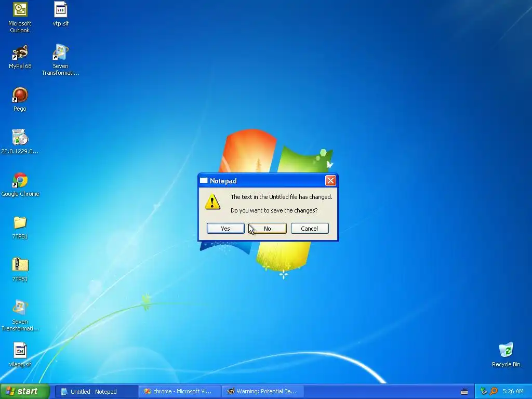Select the Pego desktop shortcut
The height and width of the screenshot is (399, 532).
coord(20,99)
